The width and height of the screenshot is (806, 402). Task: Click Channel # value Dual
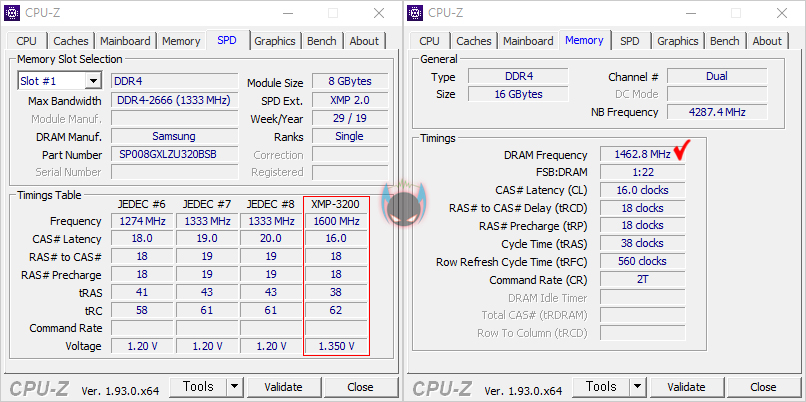(x=717, y=76)
